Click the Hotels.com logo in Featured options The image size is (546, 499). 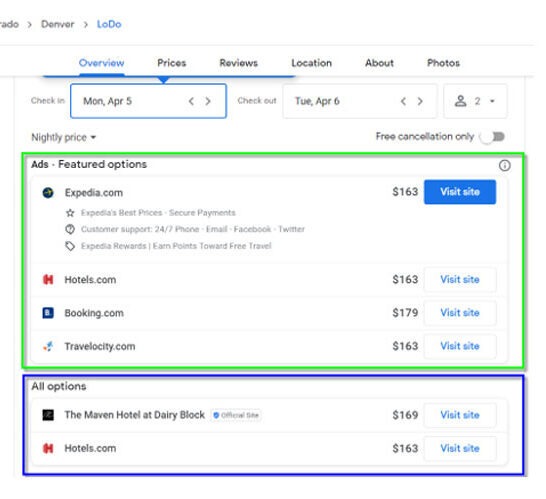48,279
